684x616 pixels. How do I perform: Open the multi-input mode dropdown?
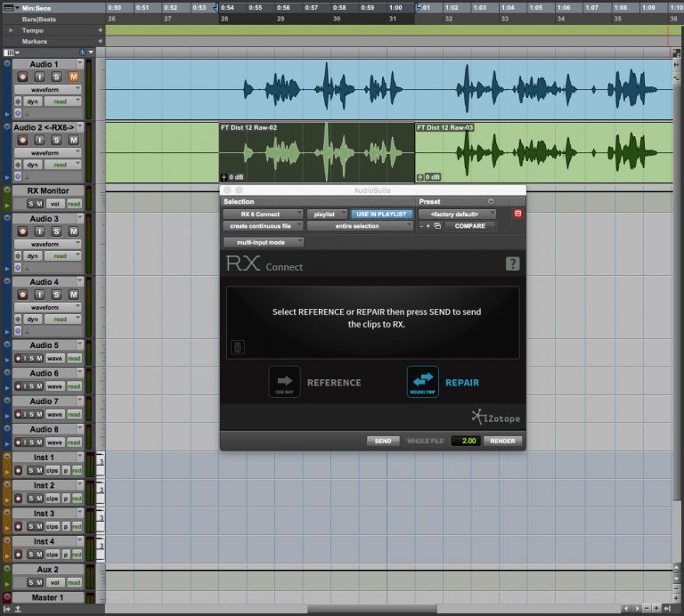pyautogui.click(x=263, y=242)
